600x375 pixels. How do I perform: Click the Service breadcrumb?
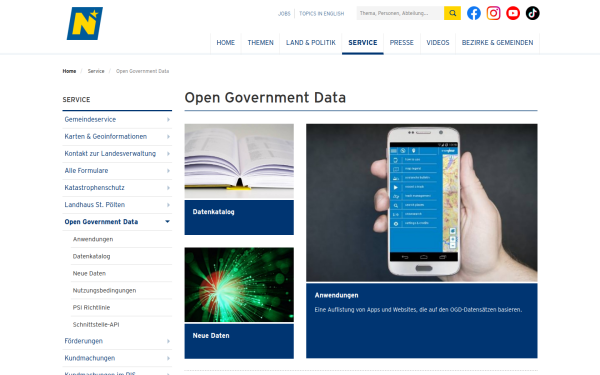coord(96,71)
